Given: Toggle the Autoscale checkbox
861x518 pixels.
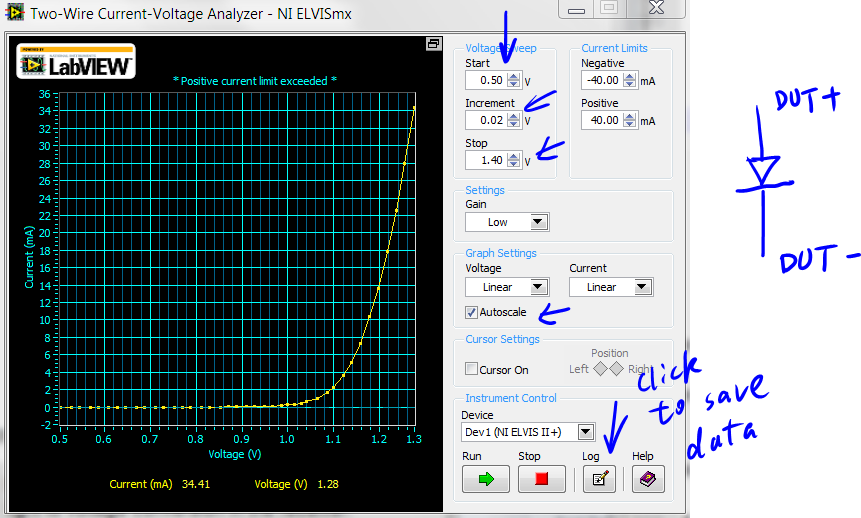Looking at the screenshot, I should click(471, 313).
